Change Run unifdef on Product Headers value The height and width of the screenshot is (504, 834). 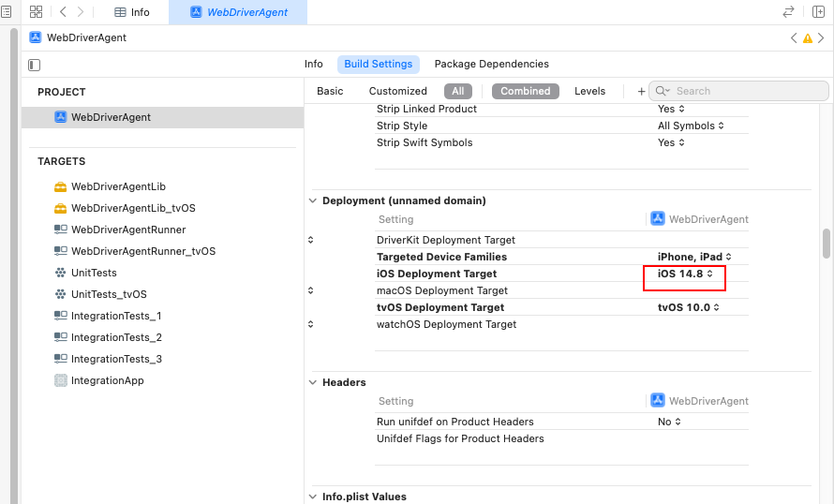669,422
